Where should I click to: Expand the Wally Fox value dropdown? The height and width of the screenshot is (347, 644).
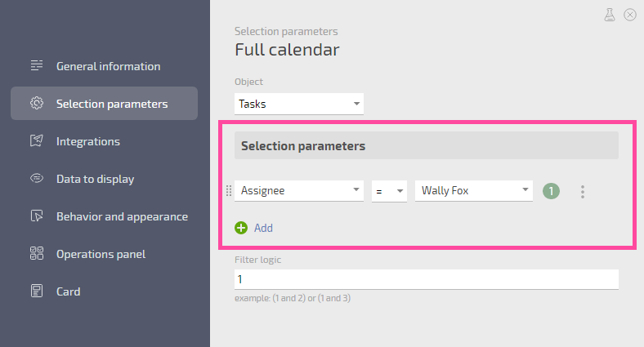pyautogui.click(x=473, y=191)
